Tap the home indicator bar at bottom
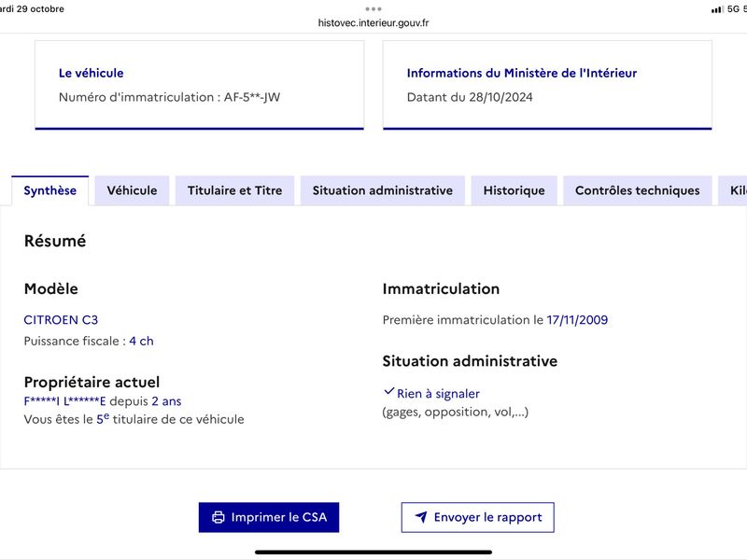Screen dimensions: 747x560 (373, 553)
